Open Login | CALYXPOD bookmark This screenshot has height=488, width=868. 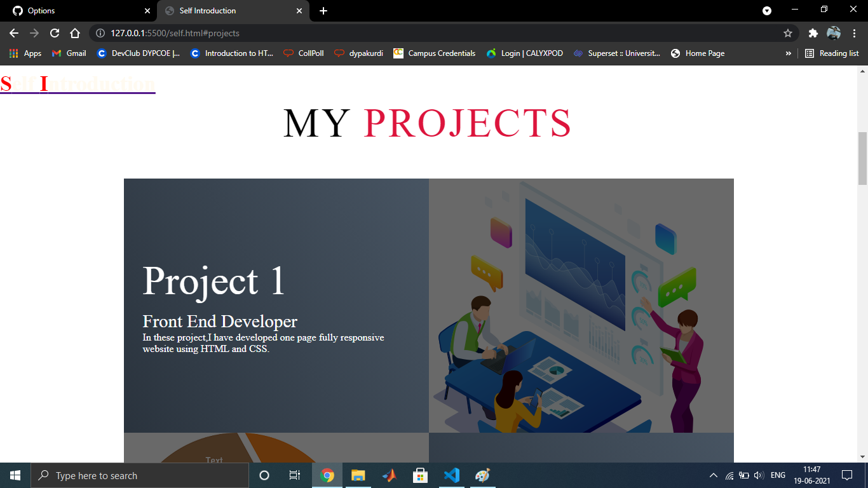(525, 53)
